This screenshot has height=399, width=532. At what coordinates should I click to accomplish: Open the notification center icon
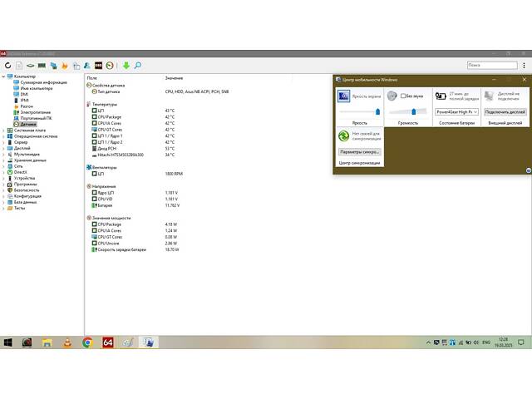click(x=521, y=342)
